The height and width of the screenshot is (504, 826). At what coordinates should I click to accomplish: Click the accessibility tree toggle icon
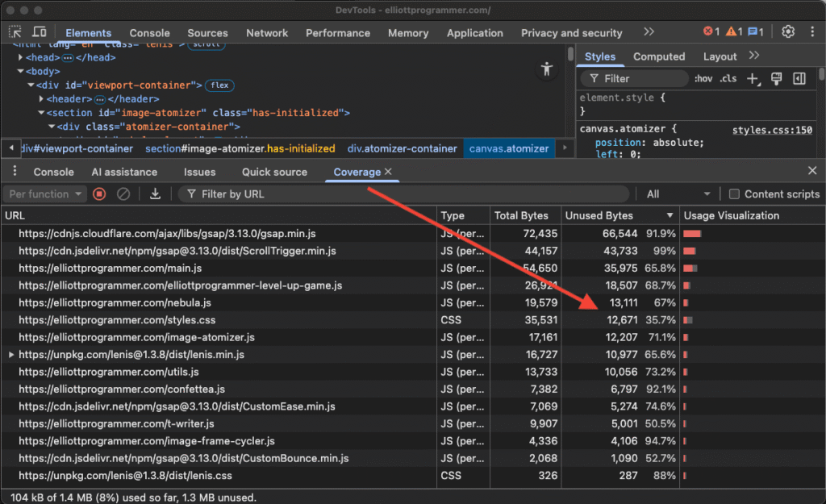point(548,69)
